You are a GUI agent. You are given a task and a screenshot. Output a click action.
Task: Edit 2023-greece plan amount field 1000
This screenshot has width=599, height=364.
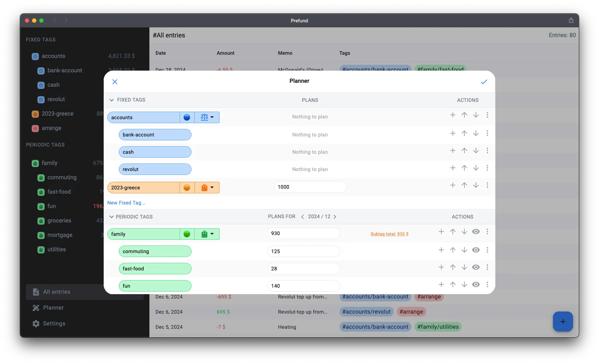(x=310, y=187)
